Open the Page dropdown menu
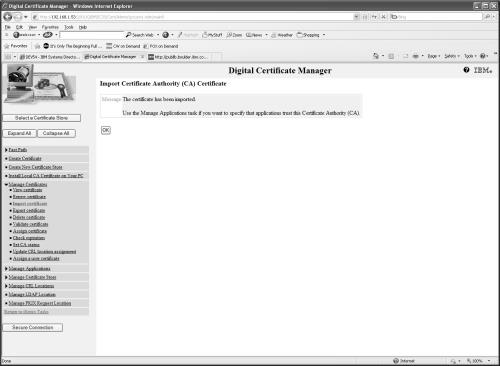500x366 pixels. click(434, 56)
